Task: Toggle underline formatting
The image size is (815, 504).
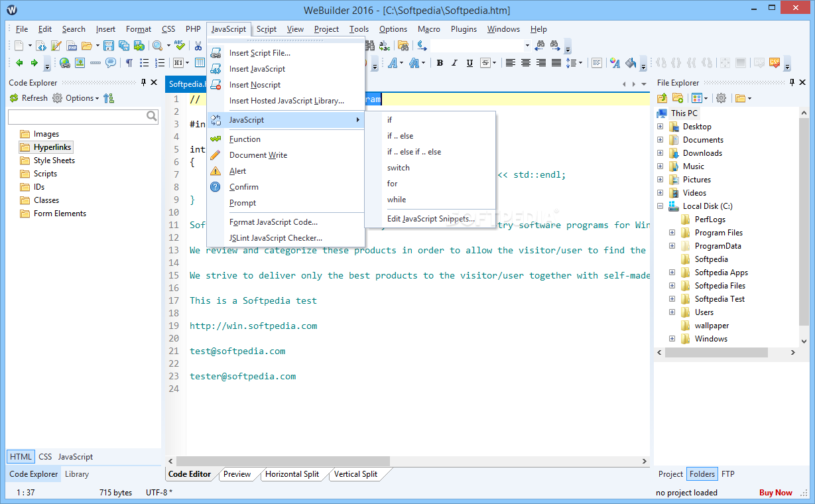Action: pos(470,63)
